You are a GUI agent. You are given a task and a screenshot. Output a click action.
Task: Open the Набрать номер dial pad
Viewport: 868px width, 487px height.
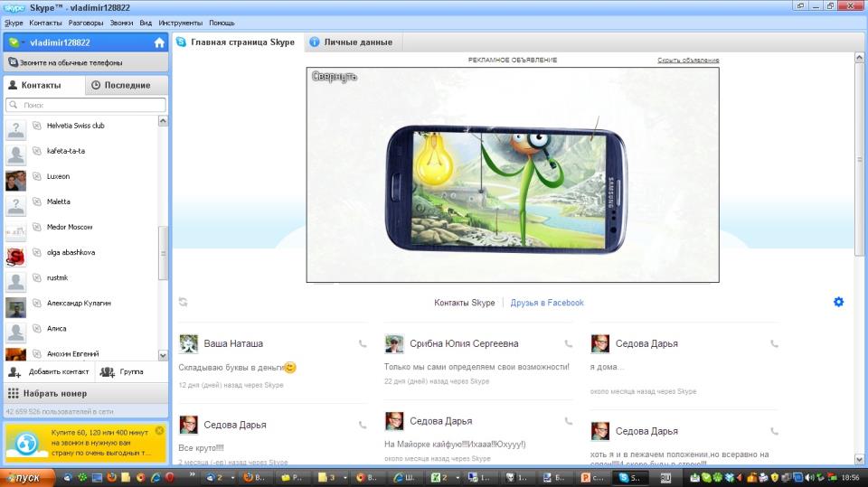point(86,393)
